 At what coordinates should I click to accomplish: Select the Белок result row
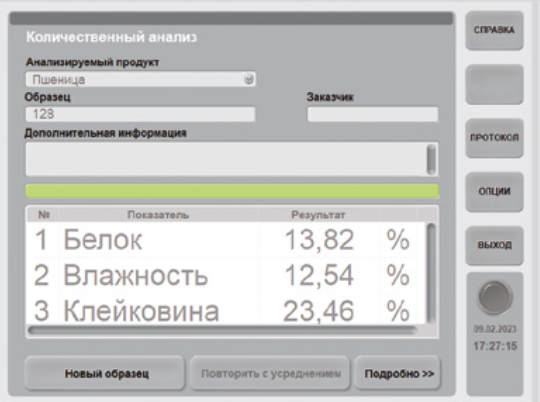point(226,239)
